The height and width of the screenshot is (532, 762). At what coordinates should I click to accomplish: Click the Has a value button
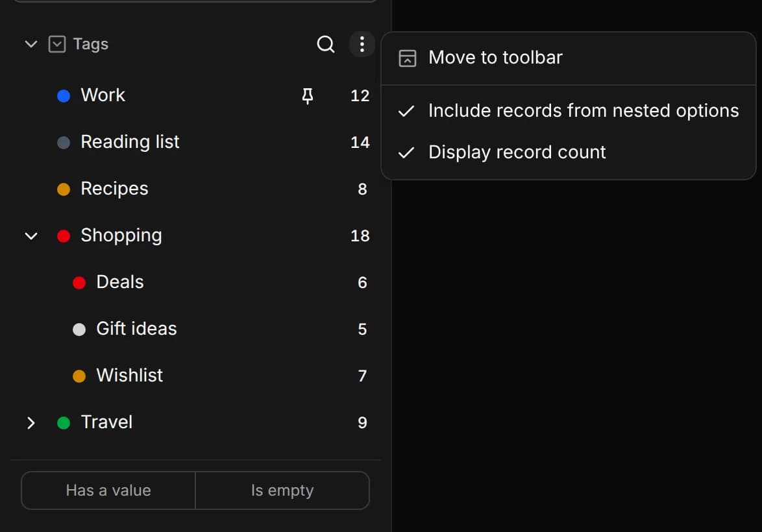pyautogui.click(x=108, y=490)
